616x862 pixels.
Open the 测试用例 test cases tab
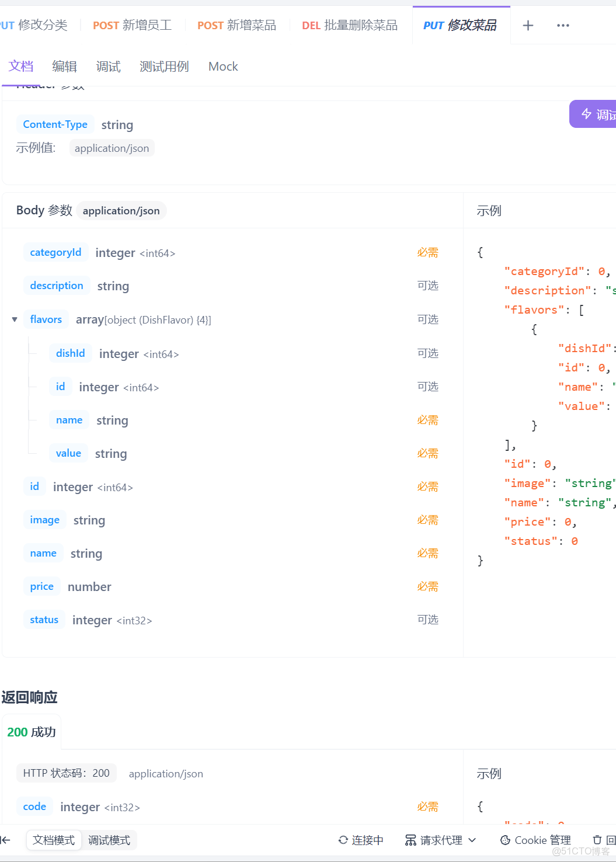click(x=164, y=67)
